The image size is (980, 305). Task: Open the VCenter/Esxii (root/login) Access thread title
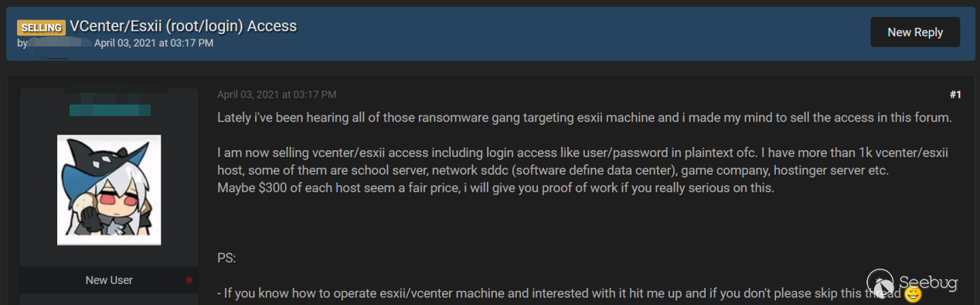(x=183, y=26)
